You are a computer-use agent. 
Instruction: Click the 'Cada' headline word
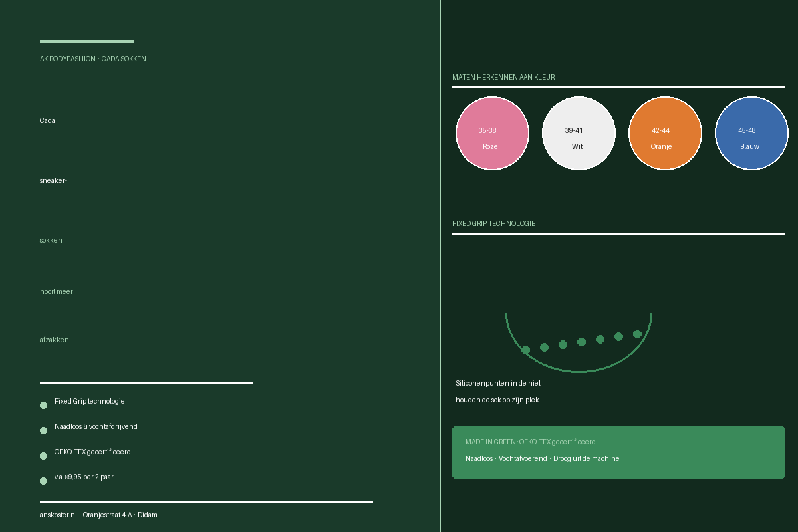[x=47, y=120]
